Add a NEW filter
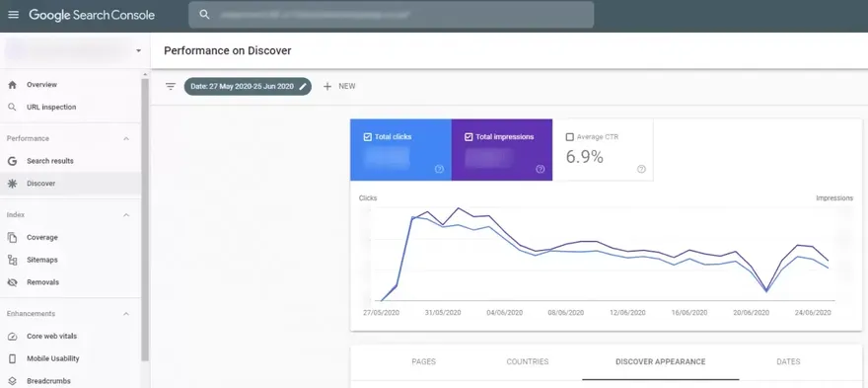The height and width of the screenshot is (388, 868). click(338, 87)
